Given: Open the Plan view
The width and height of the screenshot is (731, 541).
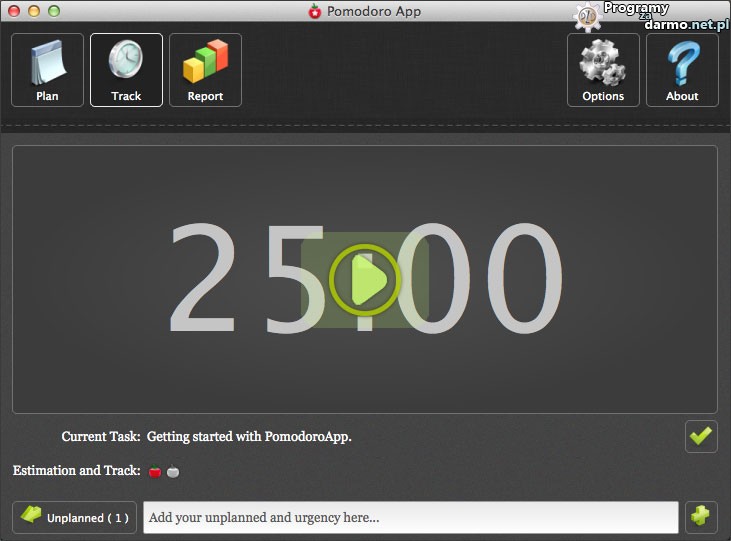Looking at the screenshot, I should pos(47,70).
